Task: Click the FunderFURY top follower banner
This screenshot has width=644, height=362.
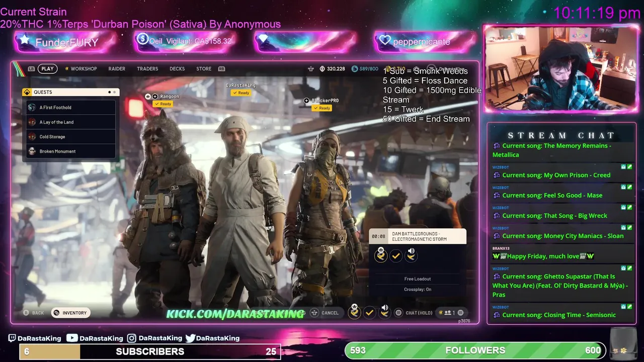Action: click(x=65, y=42)
